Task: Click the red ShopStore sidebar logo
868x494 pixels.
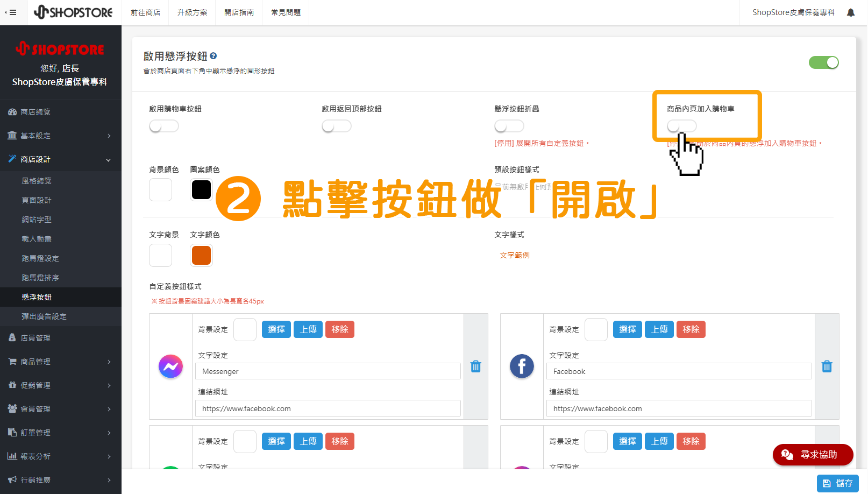Action: [x=60, y=49]
